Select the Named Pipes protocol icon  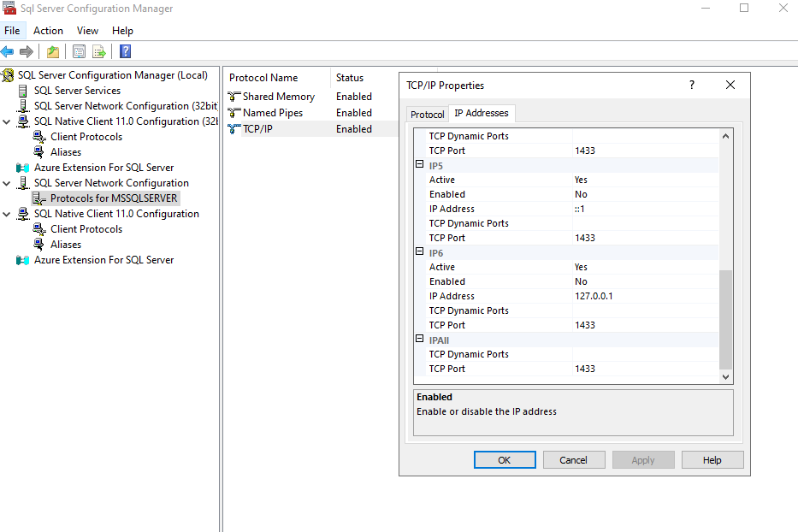tap(233, 112)
